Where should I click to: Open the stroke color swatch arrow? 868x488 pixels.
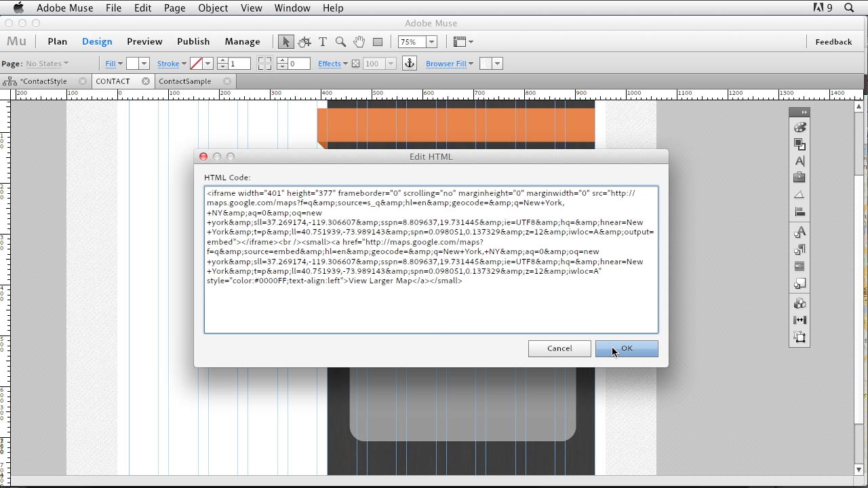pyautogui.click(x=208, y=64)
